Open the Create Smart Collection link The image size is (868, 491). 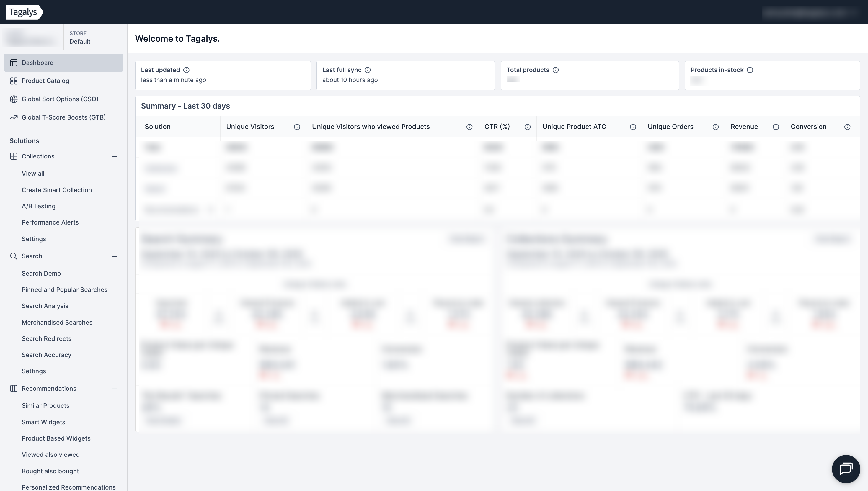coord(57,190)
